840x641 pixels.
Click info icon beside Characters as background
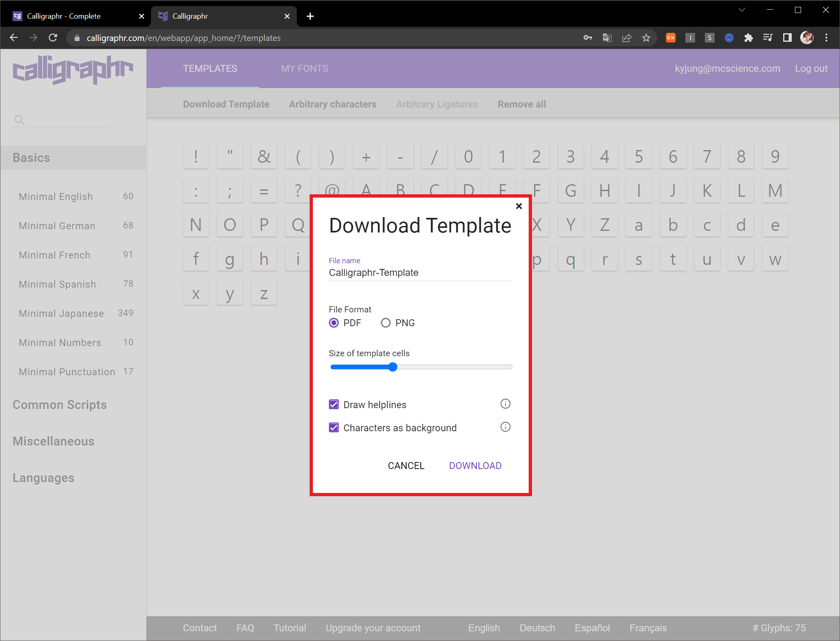pos(505,427)
